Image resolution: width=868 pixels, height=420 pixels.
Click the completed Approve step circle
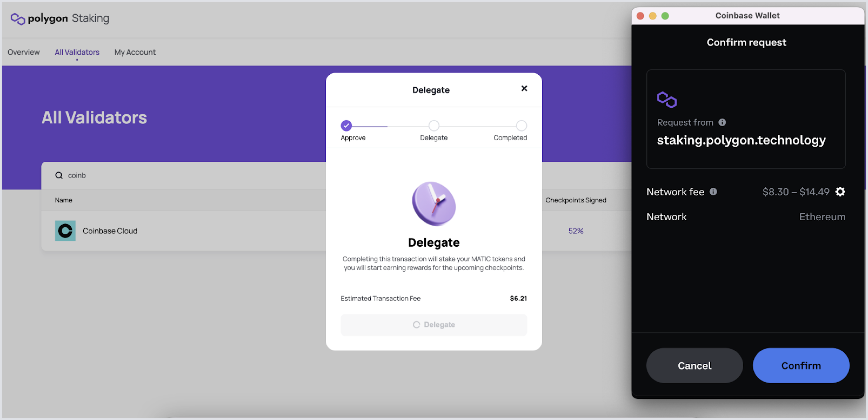(346, 126)
